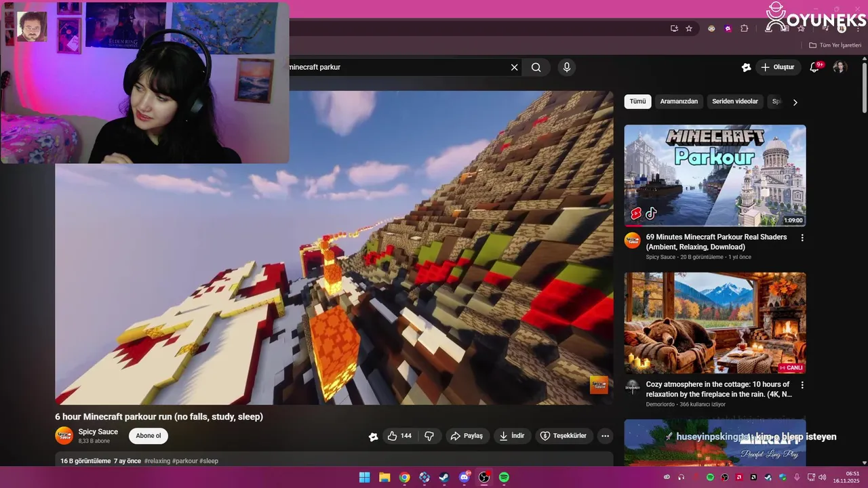
Task: Open the Chrome extensions puzzle icon
Action: 744,28
